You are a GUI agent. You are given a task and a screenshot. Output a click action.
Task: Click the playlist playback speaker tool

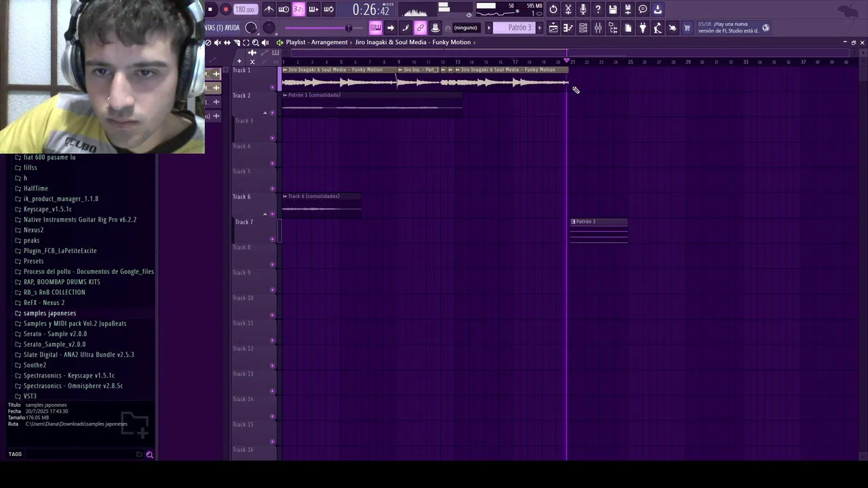click(264, 43)
